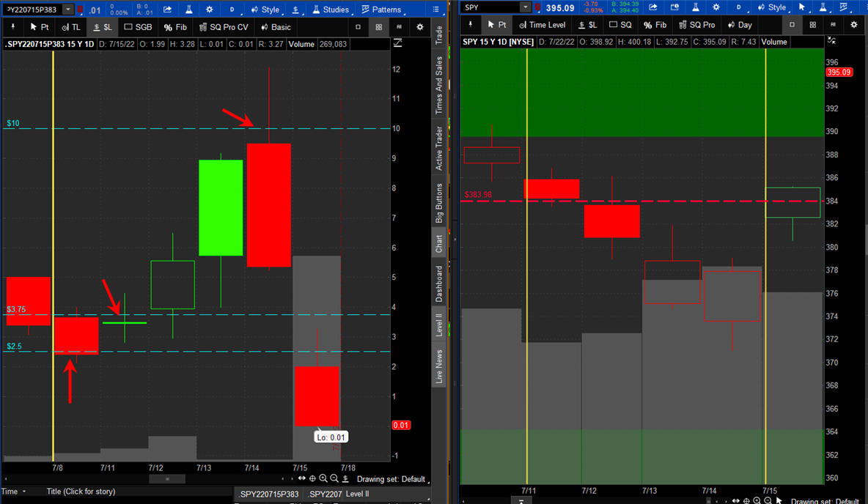Open the Patterns menu in left chart
868x504 pixels.
[381, 10]
